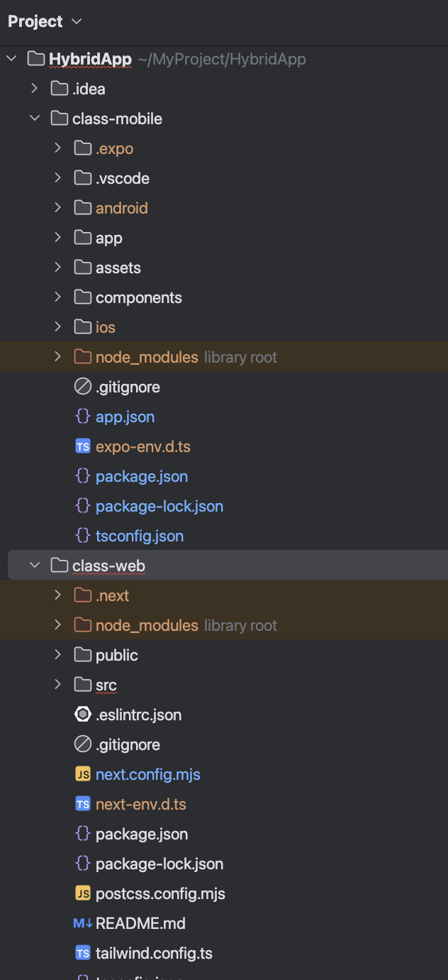The height and width of the screenshot is (980, 448).
Task: Open the Project view dropdown
Action: (x=77, y=21)
